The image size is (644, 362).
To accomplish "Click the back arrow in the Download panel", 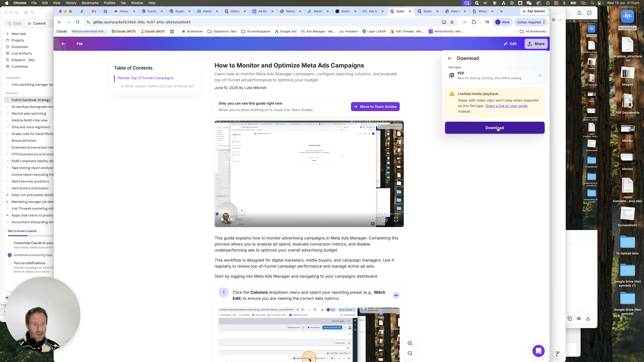I will 450,58.
